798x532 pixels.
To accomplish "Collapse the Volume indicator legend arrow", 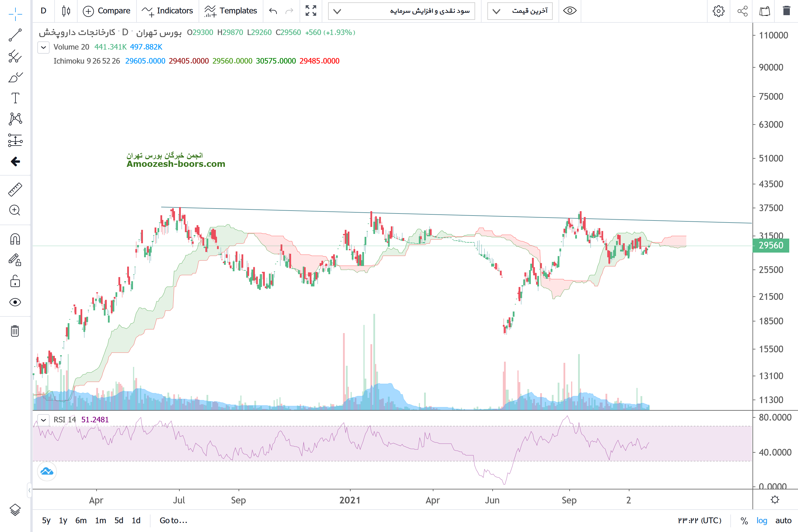I will (x=43, y=47).
